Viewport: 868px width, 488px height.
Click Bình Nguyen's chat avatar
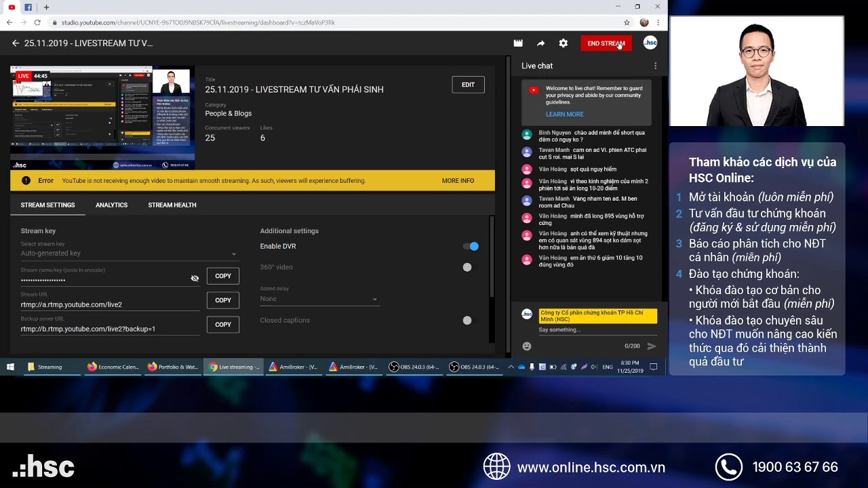[527, 134]
